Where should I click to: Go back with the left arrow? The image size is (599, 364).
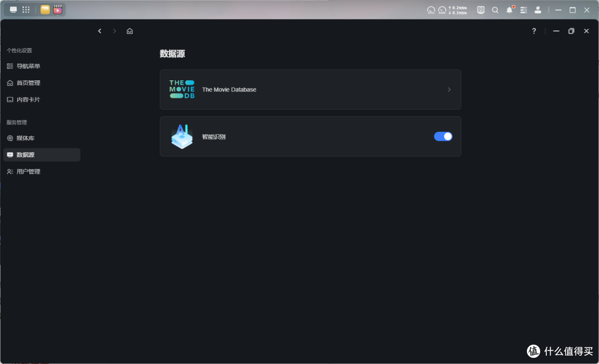100,31
